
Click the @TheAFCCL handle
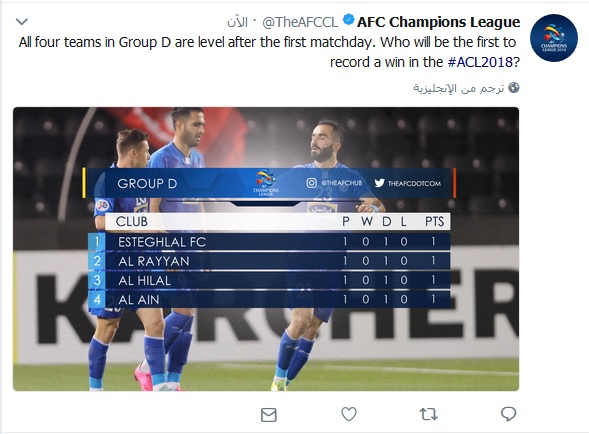(300, 22)
